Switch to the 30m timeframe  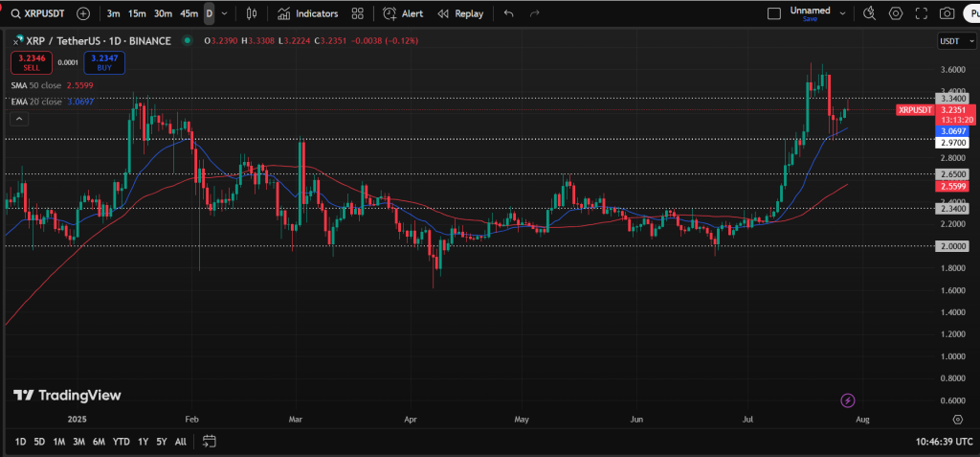(163, 13)
